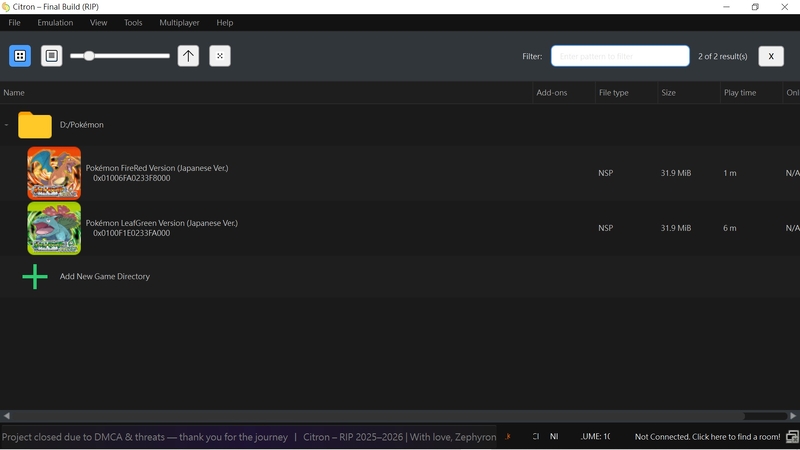This screenshot has width=800, height=450.
Task: Click Pokémon LeafGreen Version title text
Action: click(162, 223)
